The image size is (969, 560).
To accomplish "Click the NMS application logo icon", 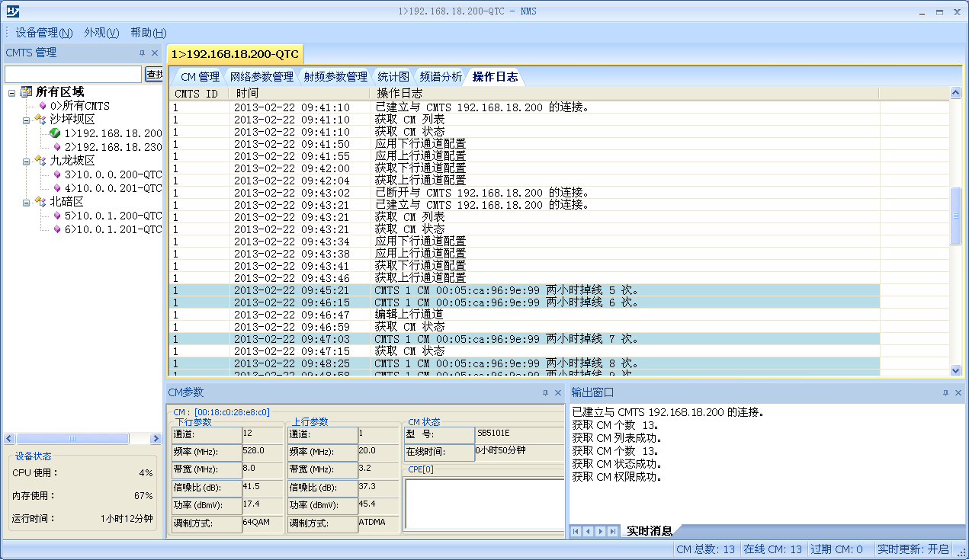I will (12, 11).
